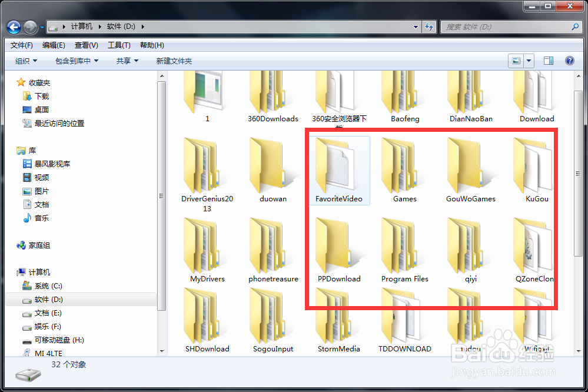The height and width of the screenshot is (392, 588).
Task: Select the DriverGenius2013 folder
Action: coord(207,175)
